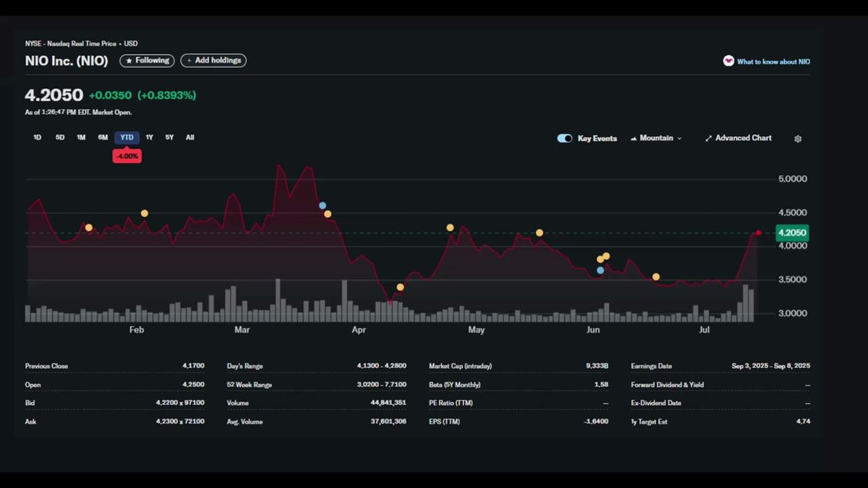Screen dimensions: 868x488
Task: Click the green 4.2050 price label on axis
Action: [x=791, y=233]
